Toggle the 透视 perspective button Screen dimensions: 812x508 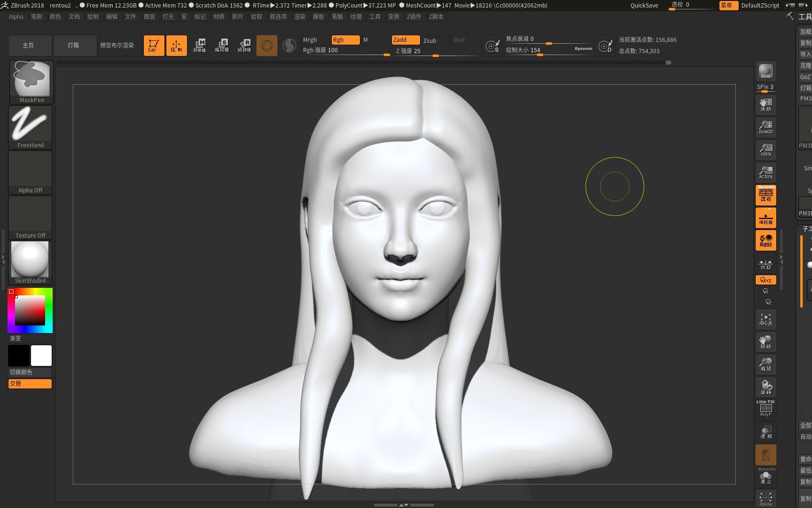pos(765,195)
